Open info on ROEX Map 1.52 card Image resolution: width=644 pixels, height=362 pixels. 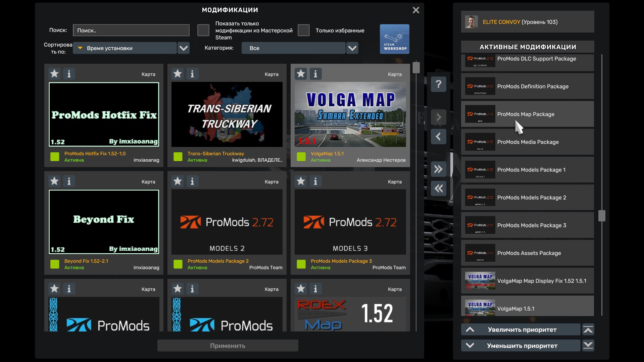point(315,289)
